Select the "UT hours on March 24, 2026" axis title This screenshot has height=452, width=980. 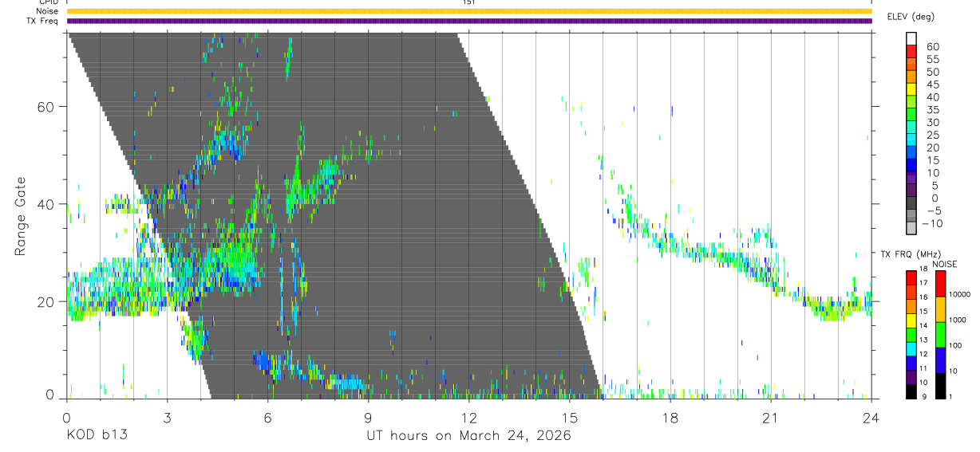(x=468, y=435)
